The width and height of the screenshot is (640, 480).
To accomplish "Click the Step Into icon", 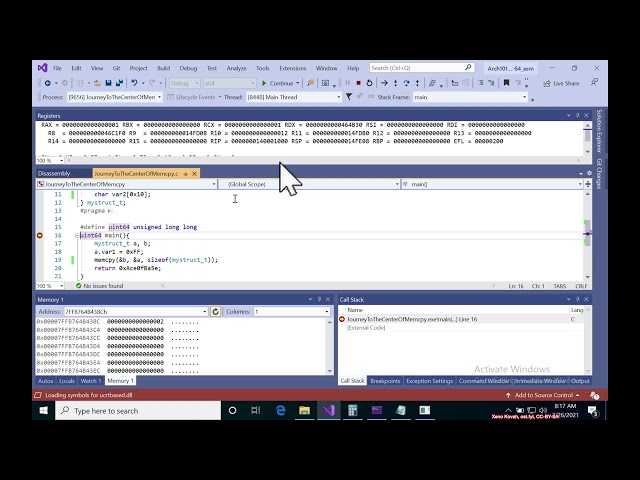I will pyautogui.click(x=395, y=83).
